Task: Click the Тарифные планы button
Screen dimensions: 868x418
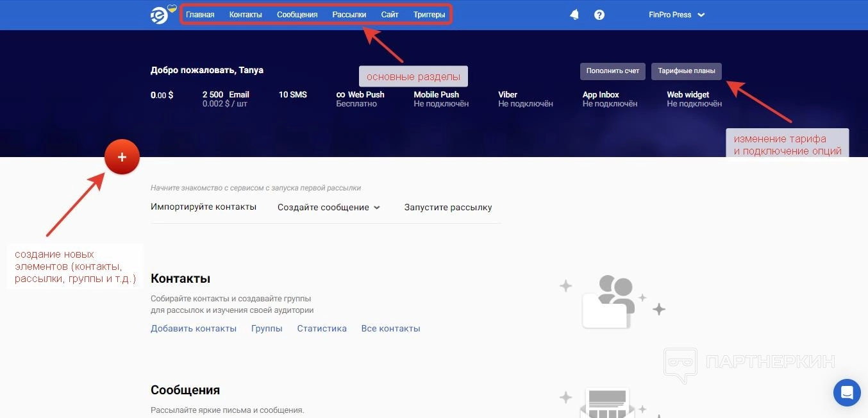Action: tap(687, 71)
